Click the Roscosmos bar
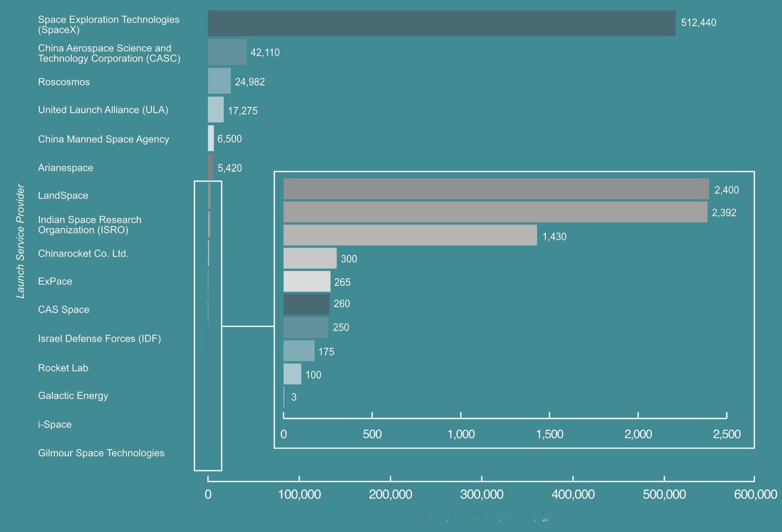This screenshot has height=532, width=782. [219, 81]
